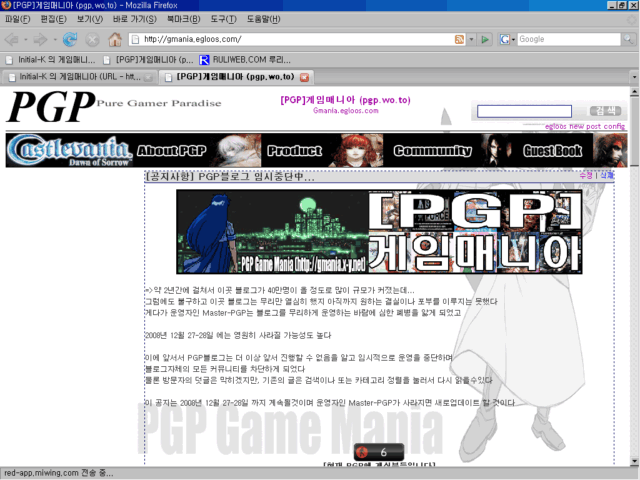Open forward history dropdown arrow

[x=55, y=40]
